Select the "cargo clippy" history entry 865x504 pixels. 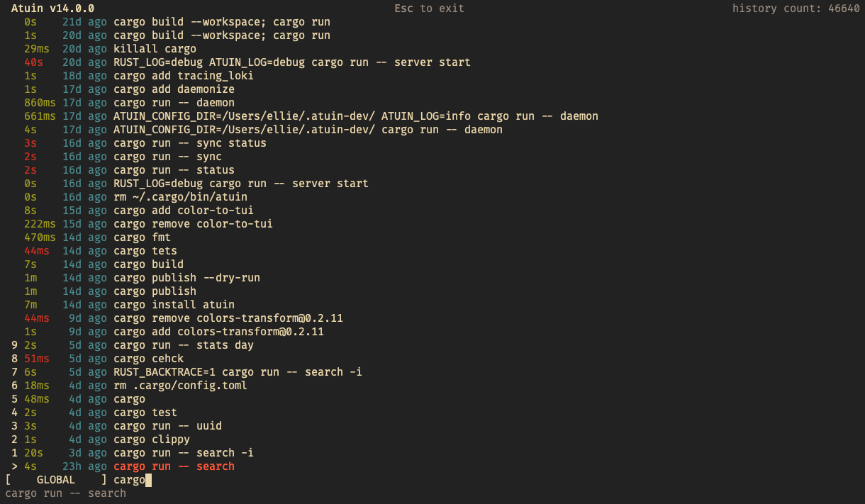(x=152, y=439)
